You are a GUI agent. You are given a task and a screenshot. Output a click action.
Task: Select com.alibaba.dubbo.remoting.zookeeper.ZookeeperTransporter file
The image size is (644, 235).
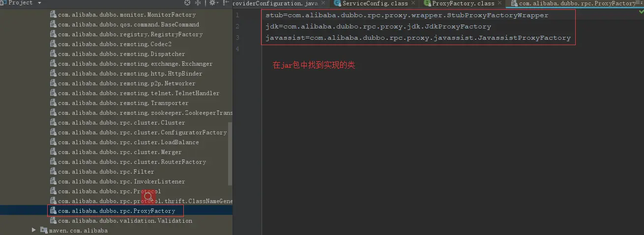point(142,113)
